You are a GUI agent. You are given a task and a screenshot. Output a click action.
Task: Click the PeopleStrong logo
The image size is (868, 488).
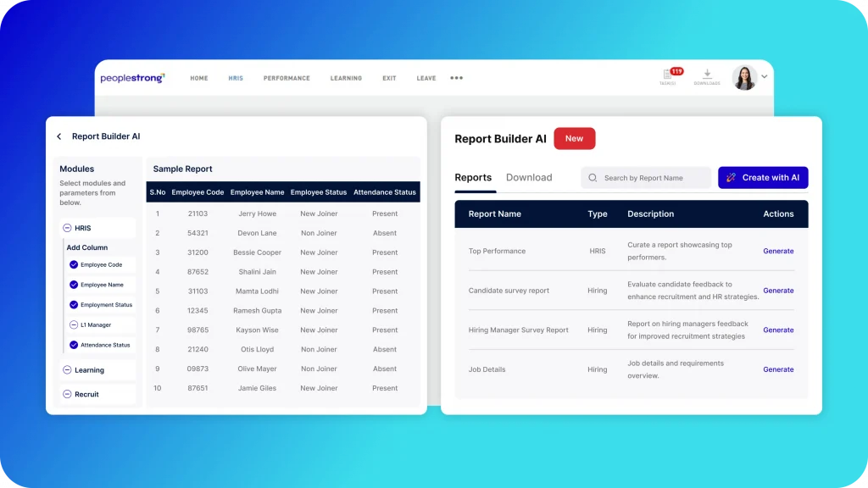coord(132,78)
